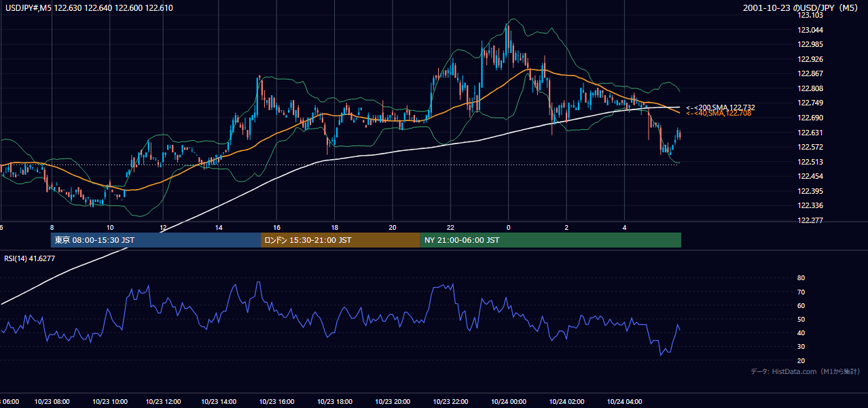Click the 10/24 02:00 time axis label
Image resolution: width=868 pixels, height=408 pixels.
(x=566, y=401)
